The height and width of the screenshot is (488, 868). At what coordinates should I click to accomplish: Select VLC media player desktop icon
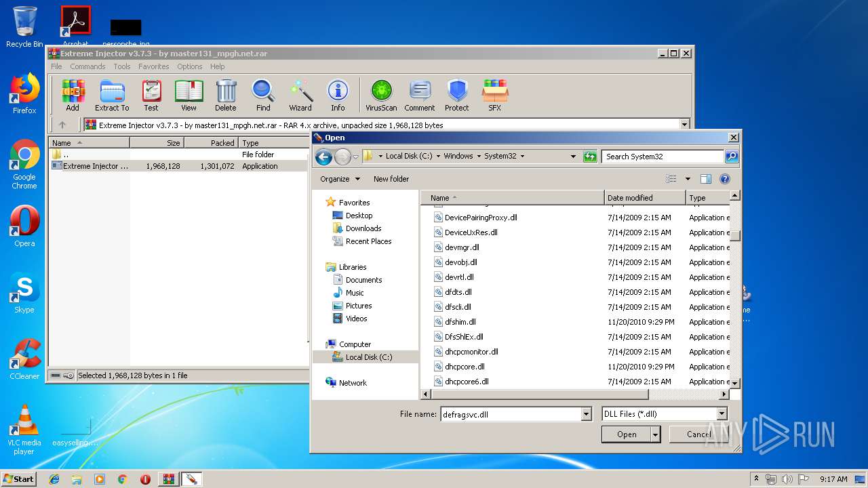pos(24,430)
